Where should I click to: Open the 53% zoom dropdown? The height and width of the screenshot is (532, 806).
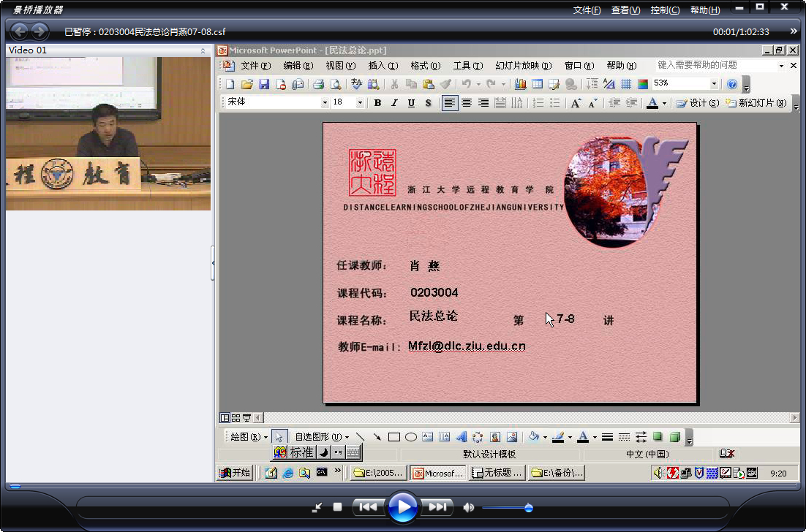(x=713, y=84)
